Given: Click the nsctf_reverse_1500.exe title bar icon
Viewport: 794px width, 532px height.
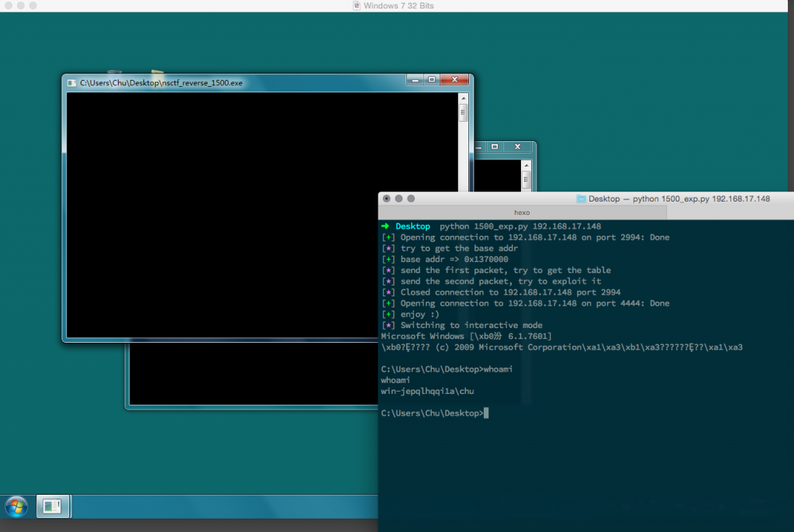Looking at the screenshot, I should 71,82.
